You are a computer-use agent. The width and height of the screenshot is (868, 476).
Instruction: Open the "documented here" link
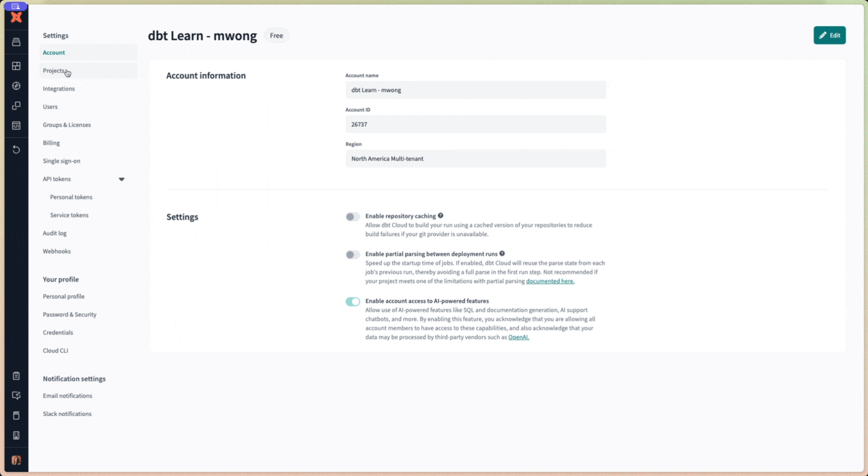tap(550, 281)
